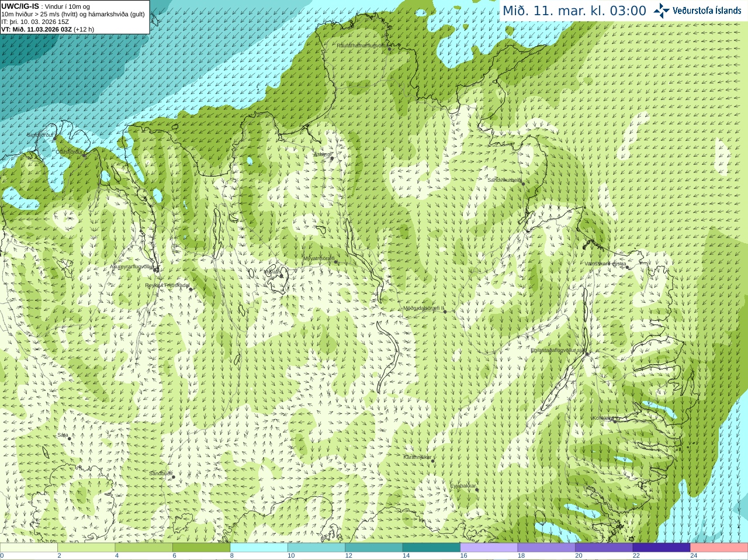The width and height of the screenshot is (748, 560).
Task: Click the legend scale value 10
Action: (291, 556)
